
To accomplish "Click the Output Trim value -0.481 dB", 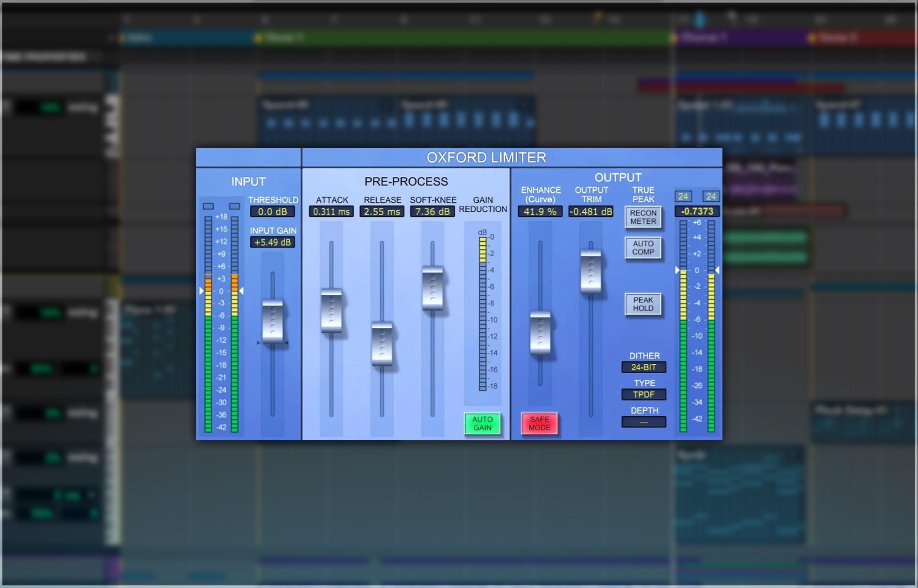I will 591,212.
